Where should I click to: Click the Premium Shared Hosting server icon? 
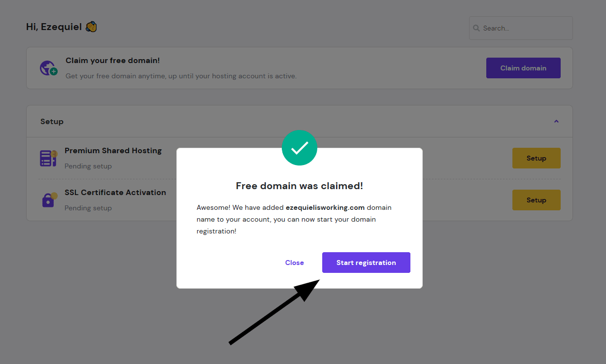(x=48, y=158)
